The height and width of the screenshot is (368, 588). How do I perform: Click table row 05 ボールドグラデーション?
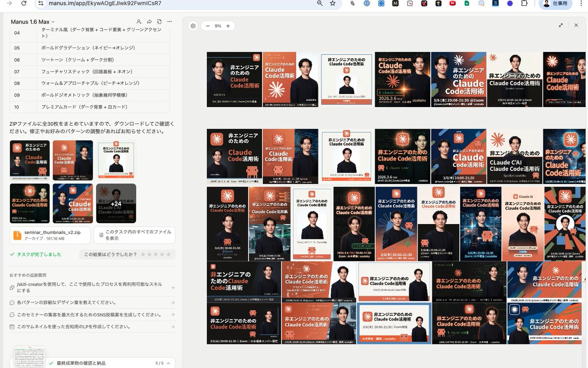pyautogui.click(x=90, y=47)
